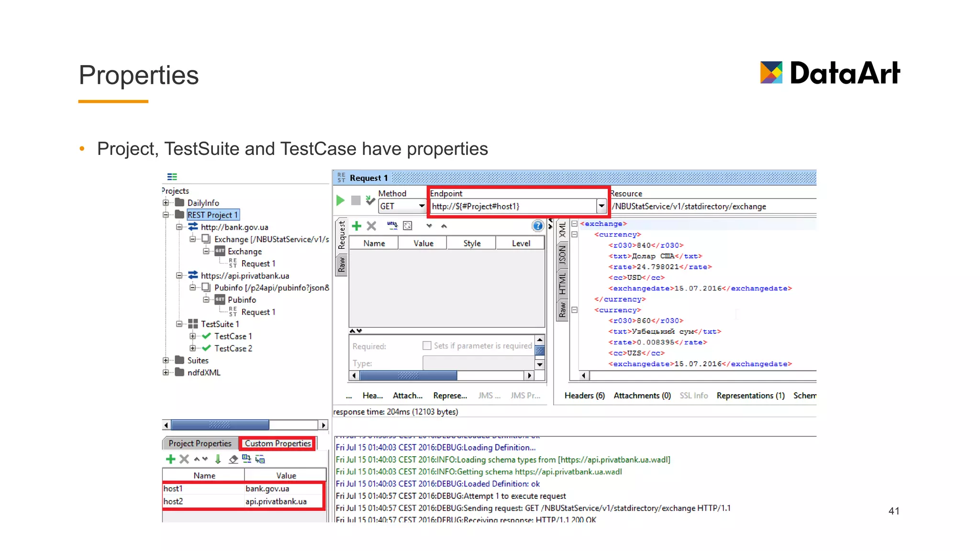Screen dimensions: 980x551
Task: Click response XML scroll-left arrow
Action: 584,375
